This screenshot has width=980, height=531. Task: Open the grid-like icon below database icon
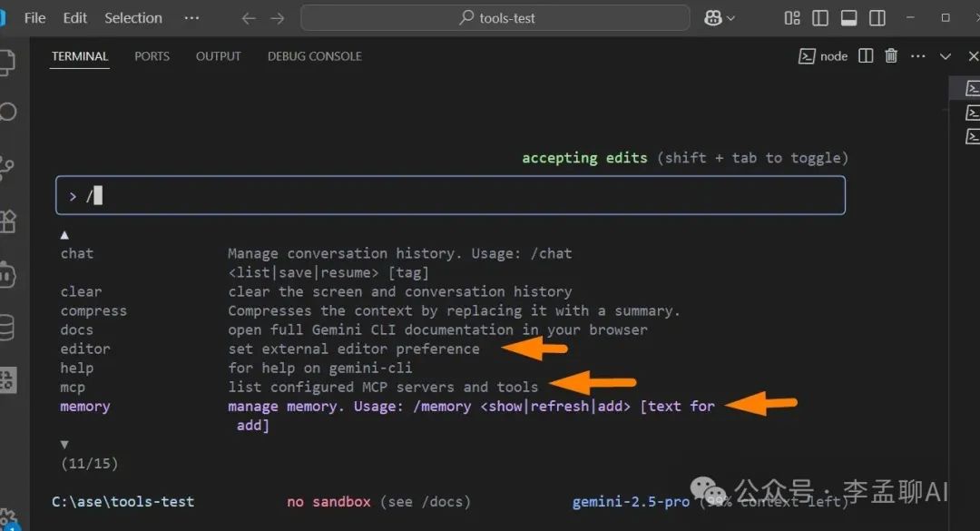click(x=7, y=380)
